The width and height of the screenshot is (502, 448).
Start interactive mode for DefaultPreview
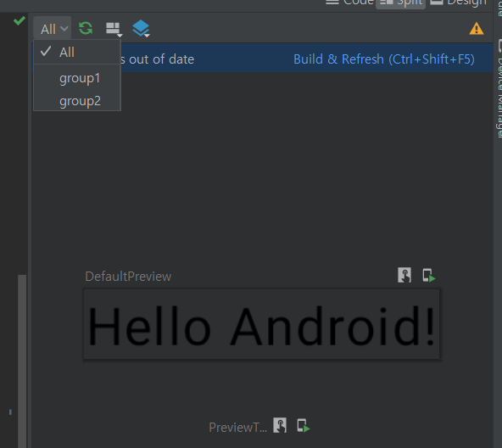(x=404, y=275)
